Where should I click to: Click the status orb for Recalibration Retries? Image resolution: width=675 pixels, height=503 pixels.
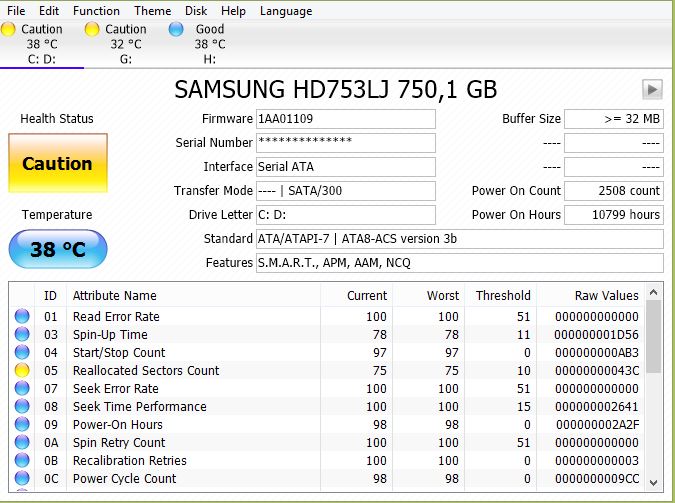22,461
